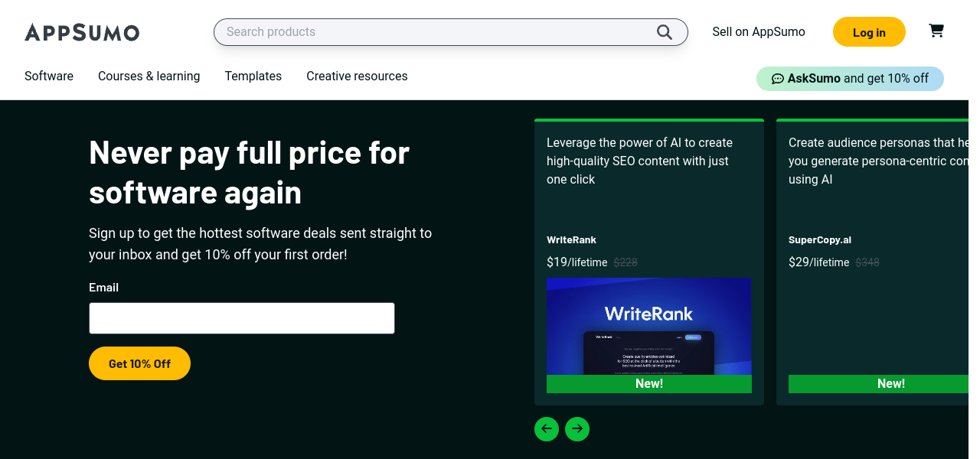Viewport: 980px width, 459px height.
Task: Open the WriteRank preview image
Action: click(648, 326)
